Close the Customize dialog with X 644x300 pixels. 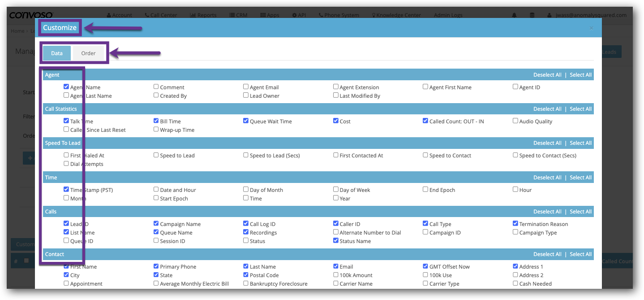pyautogui.click(x=591, y=28)
